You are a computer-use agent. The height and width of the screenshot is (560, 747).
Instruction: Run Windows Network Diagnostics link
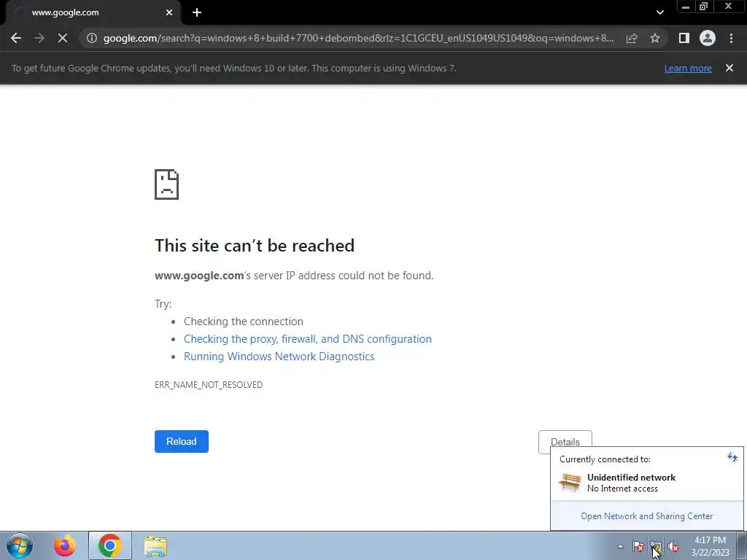click(279, 357)
